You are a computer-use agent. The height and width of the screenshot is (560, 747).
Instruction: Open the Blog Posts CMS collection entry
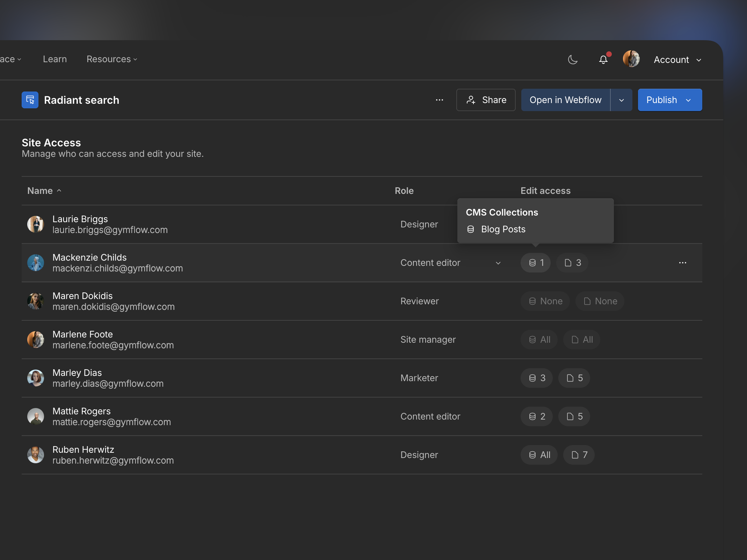click(503, 229)
